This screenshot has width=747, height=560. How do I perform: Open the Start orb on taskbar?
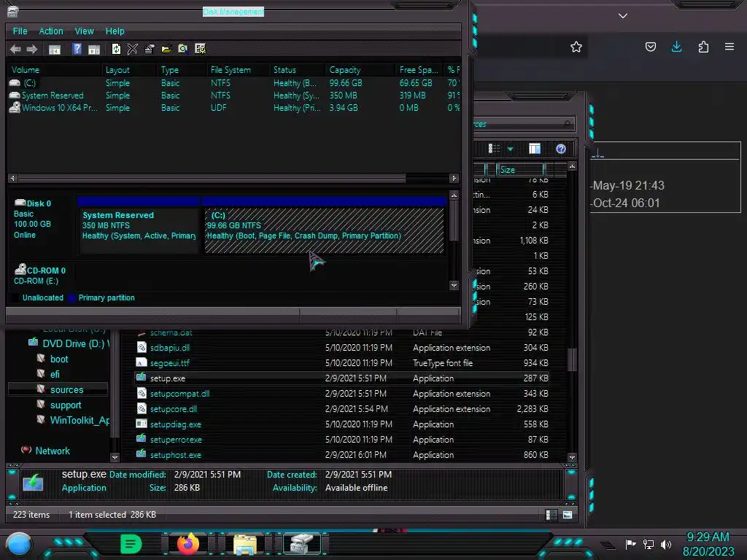(19, 544)
